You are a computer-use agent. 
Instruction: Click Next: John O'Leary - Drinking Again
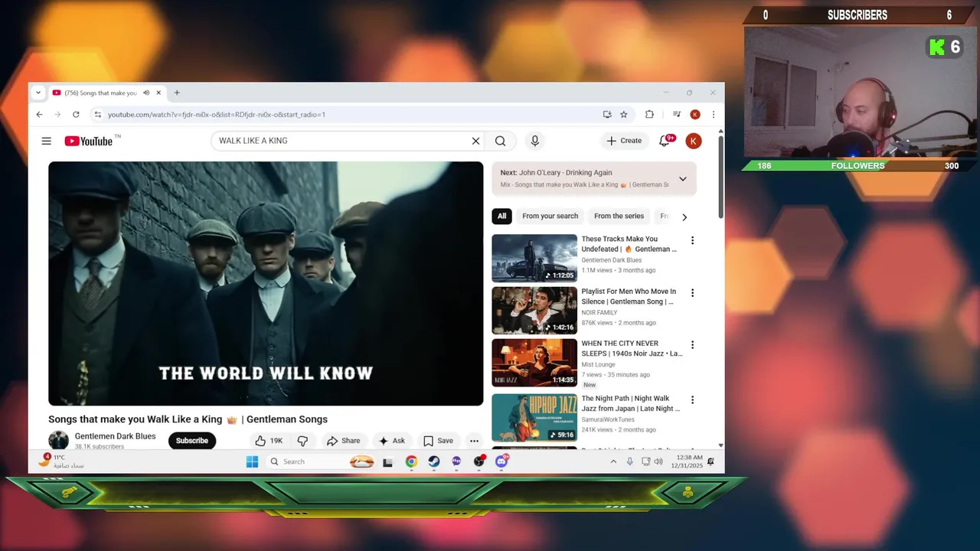(x=556, y=173)
